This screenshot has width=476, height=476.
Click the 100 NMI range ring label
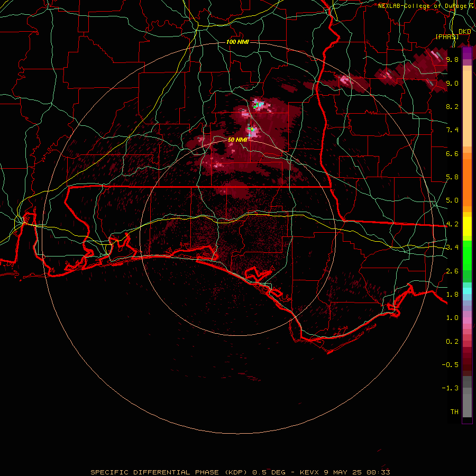click(x=237, y=42)
